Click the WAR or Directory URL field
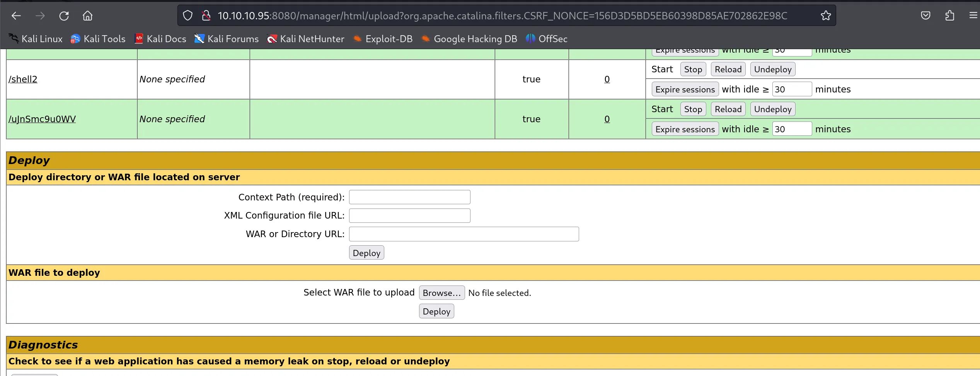The height and width of the screenshot is (376, 980). (464, 234)
